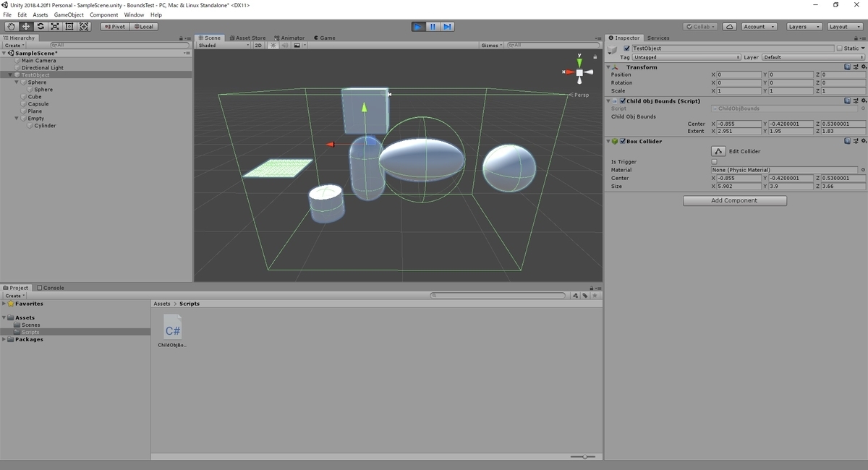Open the Shaded draw mode dropdown
This screenshot has width=868, height=470.
coord(224,45)
